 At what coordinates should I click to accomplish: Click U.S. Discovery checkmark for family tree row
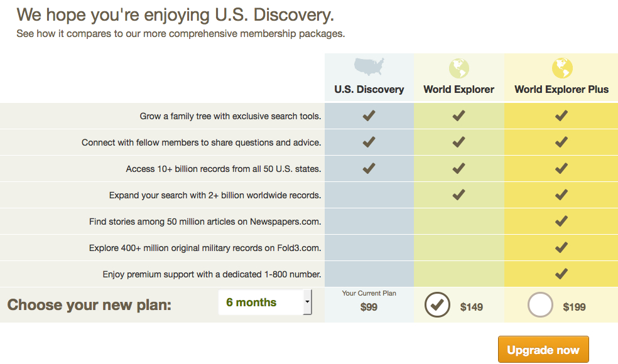[x=369, y=116]
